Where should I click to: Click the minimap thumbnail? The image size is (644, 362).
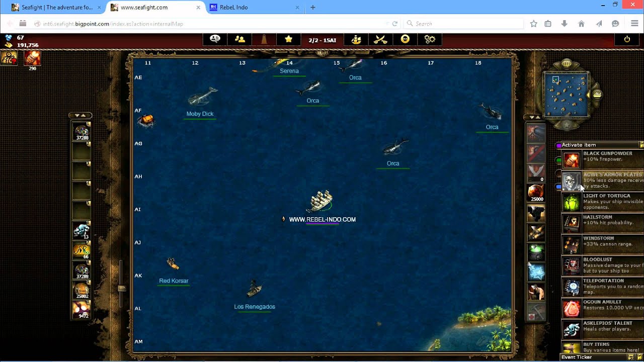point(566,95)
